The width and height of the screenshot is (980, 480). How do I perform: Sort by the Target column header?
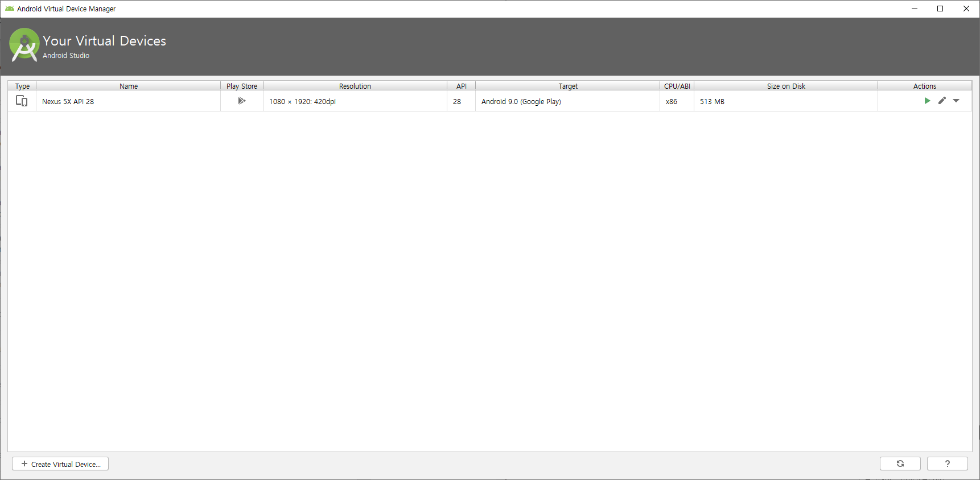[568, 86]
